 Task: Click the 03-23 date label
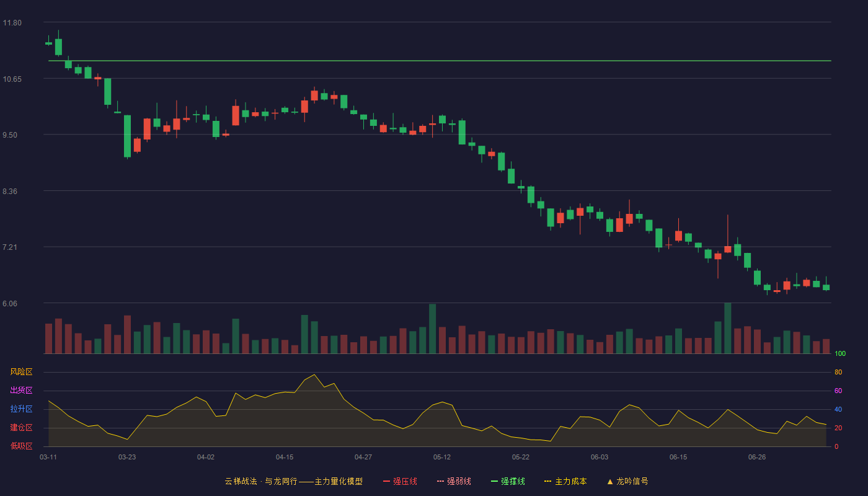click(127, 457)
